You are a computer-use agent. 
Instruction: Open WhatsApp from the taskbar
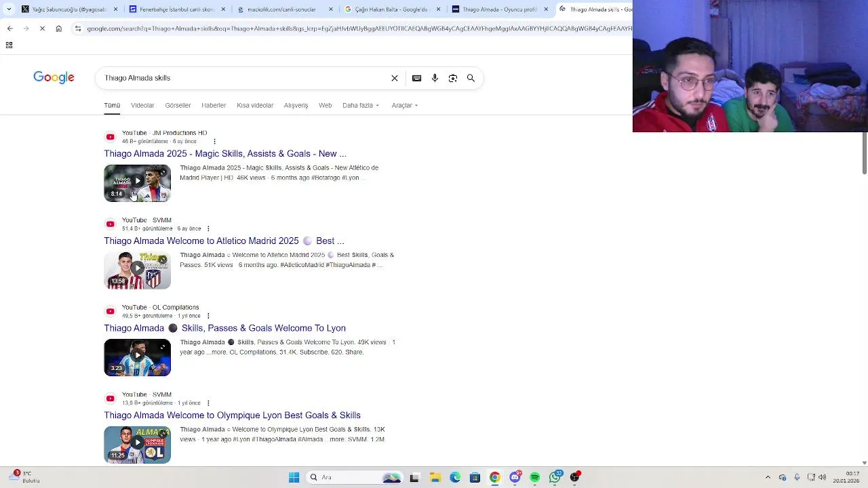[x=555, y=477]
